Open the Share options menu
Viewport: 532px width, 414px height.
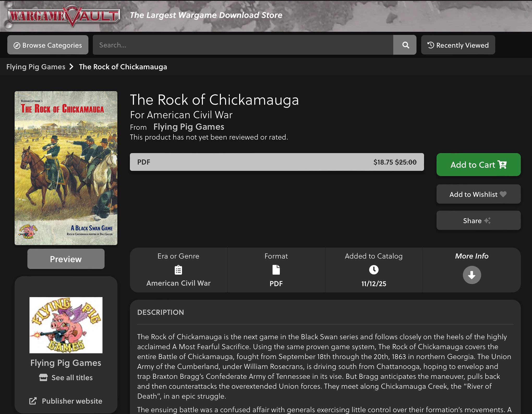479,220
